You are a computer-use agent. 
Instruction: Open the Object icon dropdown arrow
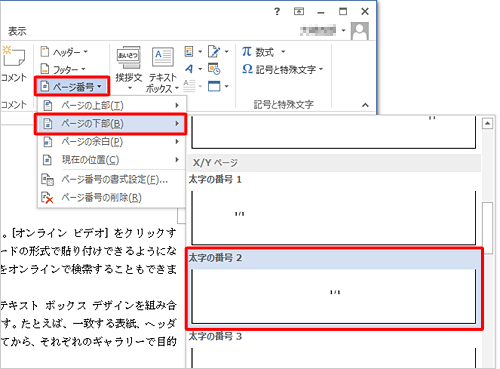[227, 86]
